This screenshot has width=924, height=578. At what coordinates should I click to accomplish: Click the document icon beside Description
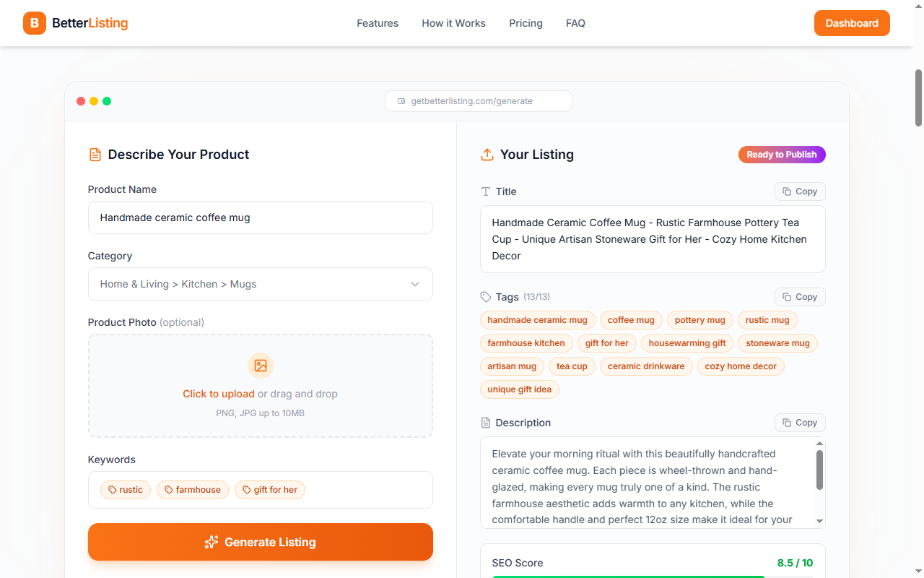pyautogui.click(x=487, y=423)
